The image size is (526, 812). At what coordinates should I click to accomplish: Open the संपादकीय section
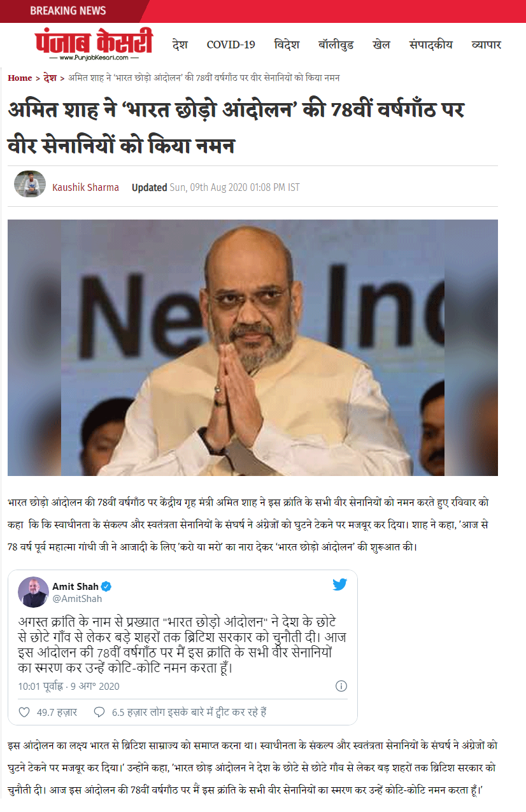[430, 45]
